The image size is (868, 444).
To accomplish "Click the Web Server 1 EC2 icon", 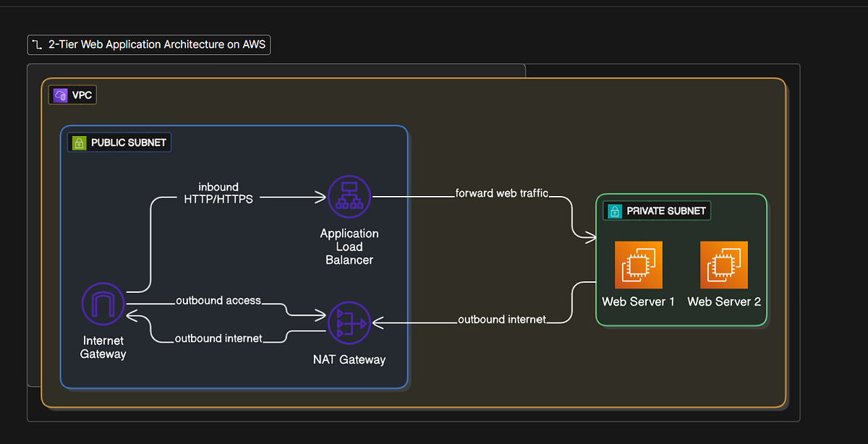I will pos(638,265).
